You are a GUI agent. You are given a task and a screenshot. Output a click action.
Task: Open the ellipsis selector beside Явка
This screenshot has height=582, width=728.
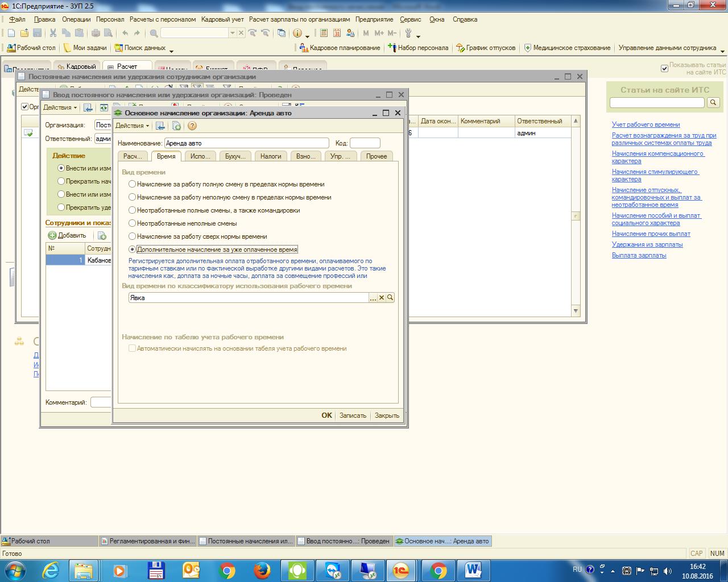(373, 298)
